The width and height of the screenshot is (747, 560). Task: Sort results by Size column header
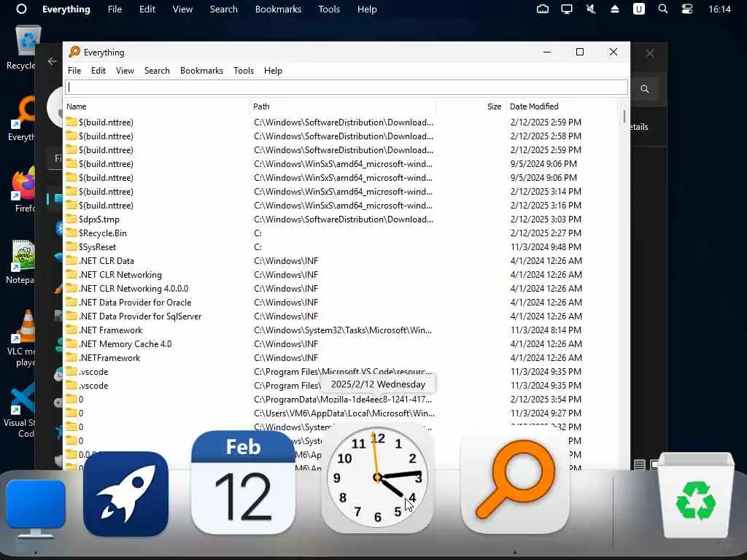471,106
